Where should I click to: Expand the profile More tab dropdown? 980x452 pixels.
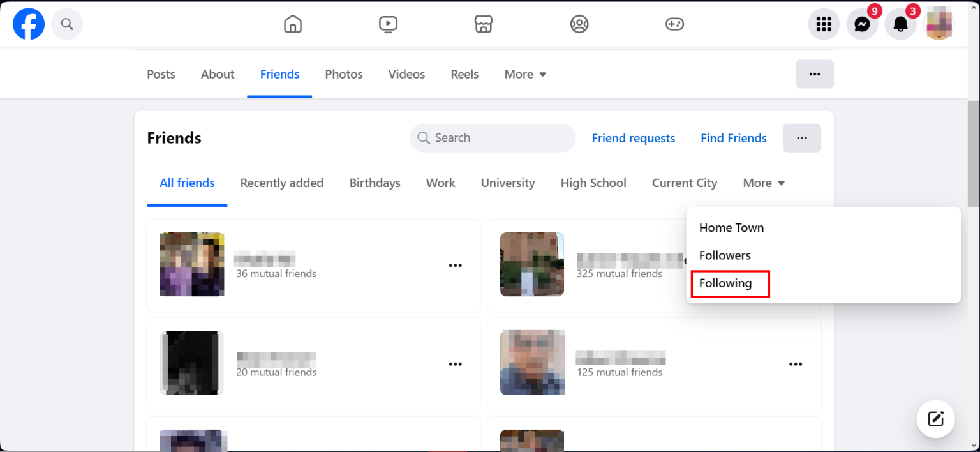click(525, 74)
